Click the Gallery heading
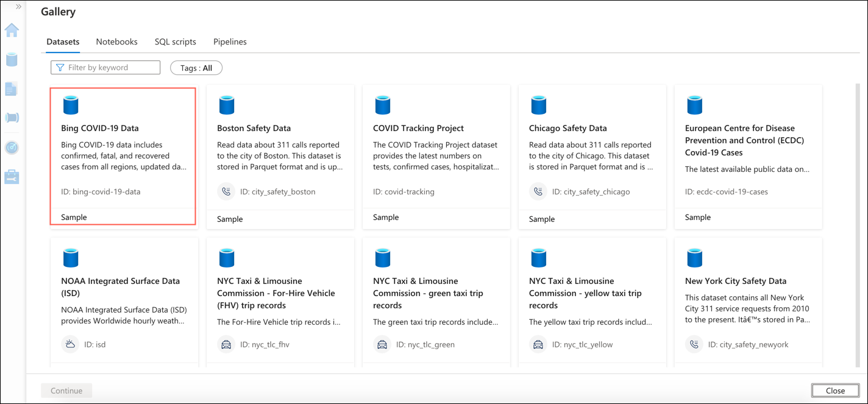This screenshot has height=404, width=868. pyautogui.click(x=59, y=12)
